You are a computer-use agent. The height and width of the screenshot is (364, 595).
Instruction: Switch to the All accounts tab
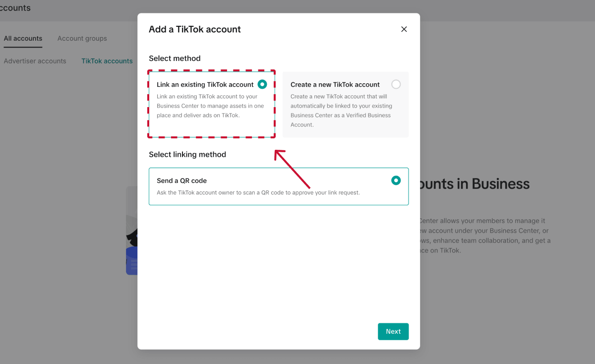pyautogui.click(x=23, y=38)
